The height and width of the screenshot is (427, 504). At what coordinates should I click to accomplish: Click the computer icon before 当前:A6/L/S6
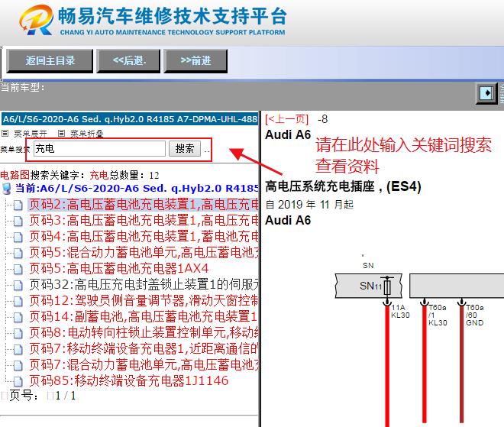coord(7,189)
